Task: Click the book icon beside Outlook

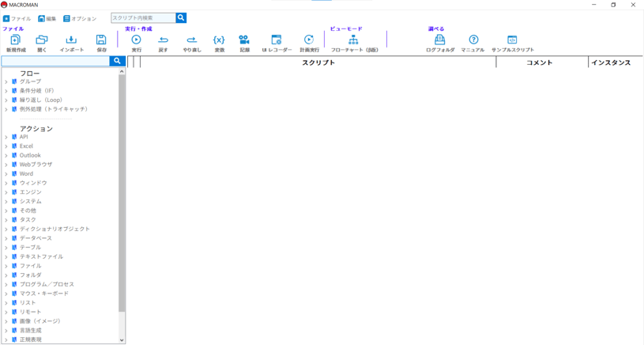Action: point(14,155)
